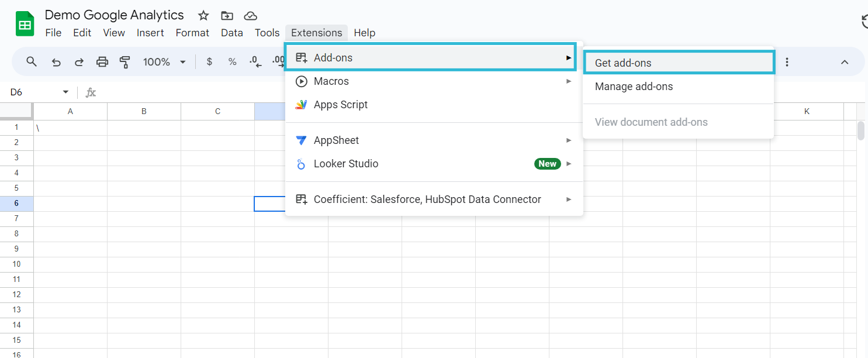The width and height of the screenshot is (868, 358).
Task: Click cell A1 containing a backslash
Action: point(70,128)
